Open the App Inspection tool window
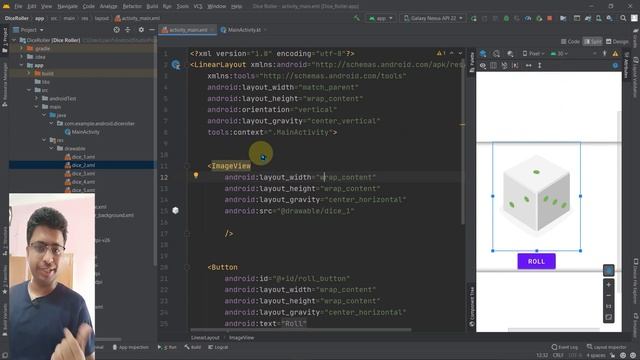 130,347
